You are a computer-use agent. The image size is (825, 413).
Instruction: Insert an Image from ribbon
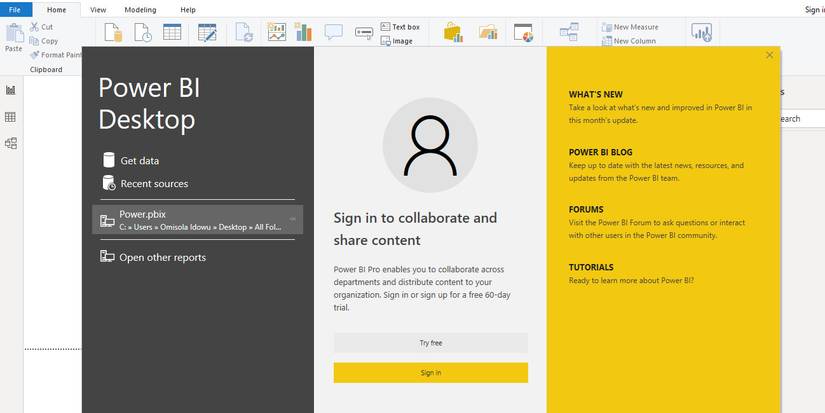click(397, 41)
